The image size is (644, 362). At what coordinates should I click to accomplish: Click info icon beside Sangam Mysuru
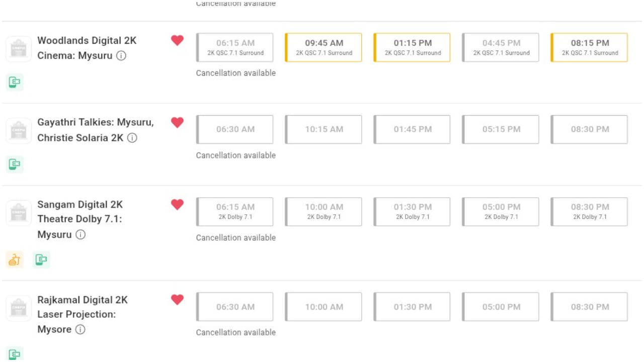pyautogui.click(x=80, y=235)
